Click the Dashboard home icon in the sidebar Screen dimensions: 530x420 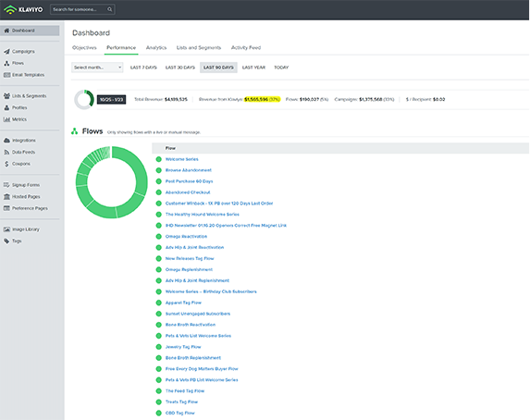[6, 31]
